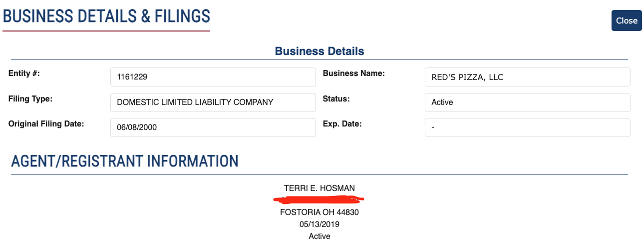Viewport: 644px width, 252px height.
Task: Select the Original Filing Date field
Action: 213,127
